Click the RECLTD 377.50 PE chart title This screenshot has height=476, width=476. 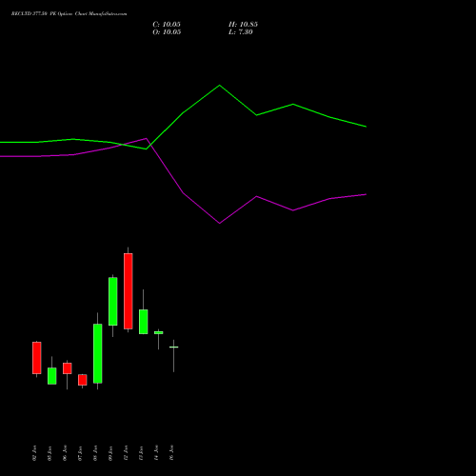click(x=69, y=14)
